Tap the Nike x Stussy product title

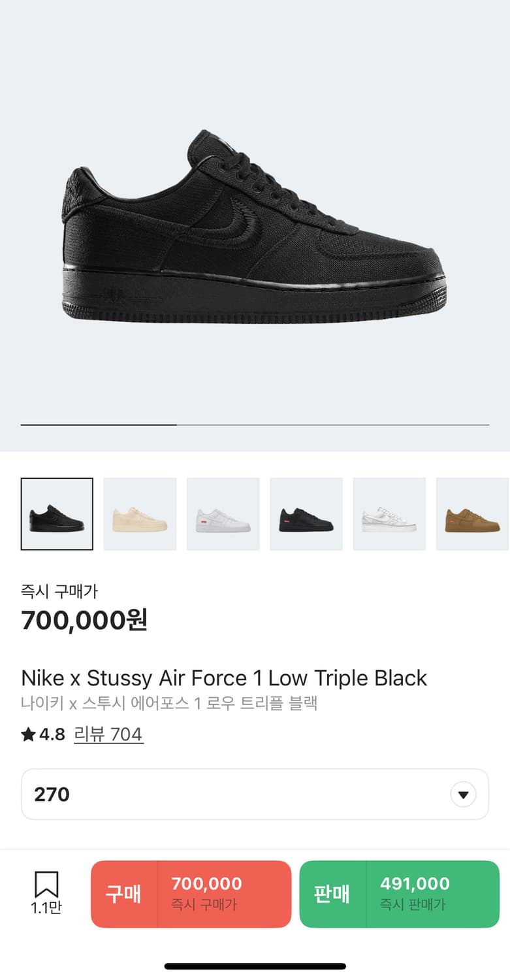point(224,678)
